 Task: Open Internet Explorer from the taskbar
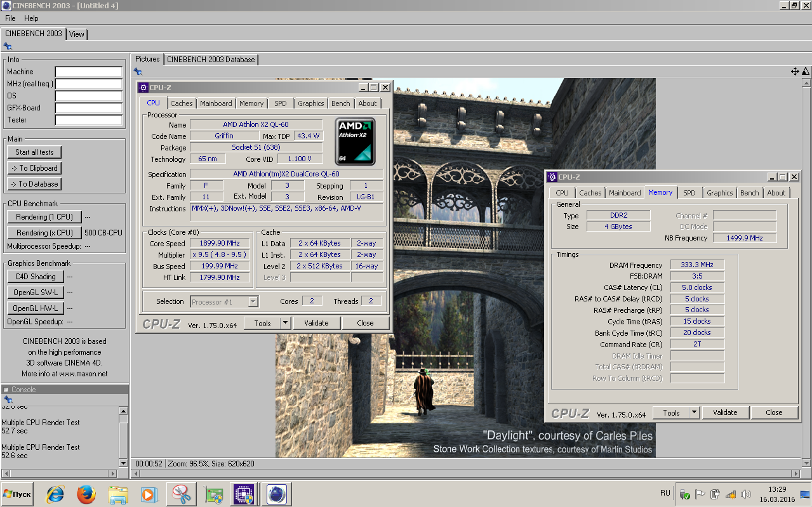(56, 494)
